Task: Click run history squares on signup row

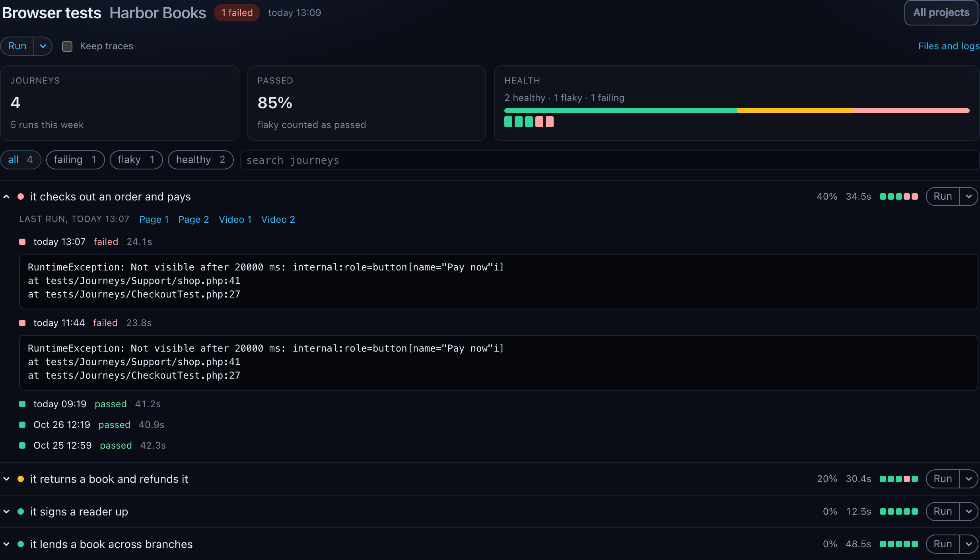Action: (x=899, y=511)
